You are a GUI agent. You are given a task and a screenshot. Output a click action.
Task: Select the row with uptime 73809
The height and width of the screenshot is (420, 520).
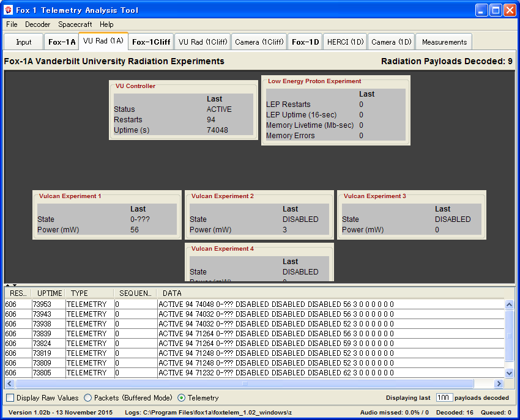[254, 363]
